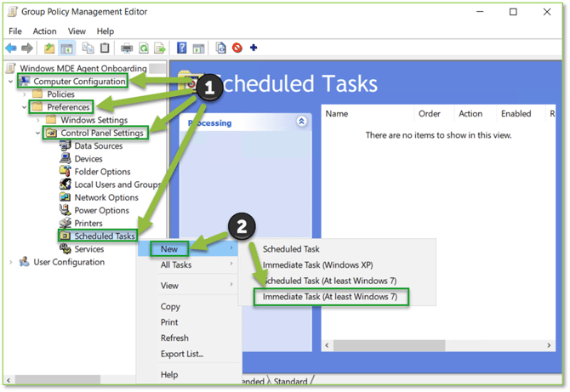This screenshot has width=570, height=392.
Task: Expand the User Configuration node
Action: (x=10, y=263)
